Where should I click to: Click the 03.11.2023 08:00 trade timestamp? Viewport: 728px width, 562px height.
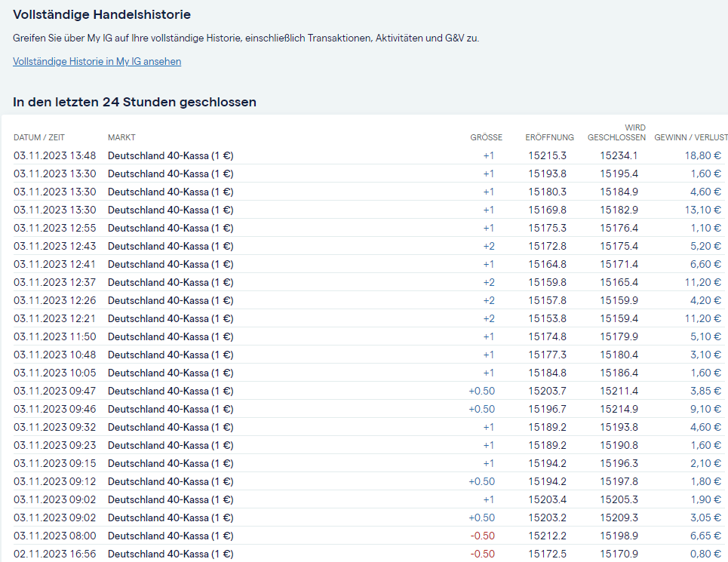55,536
